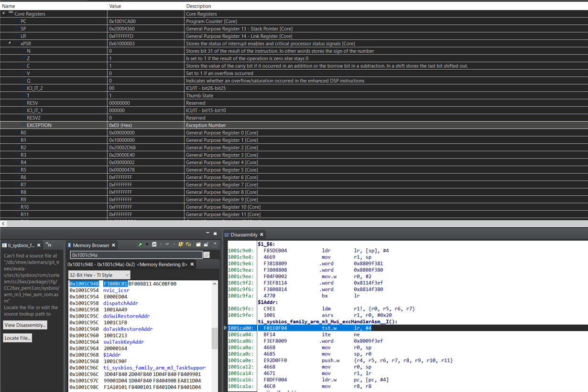588x392 pixels.
Task: Select the LR register row
Action: 294,36
